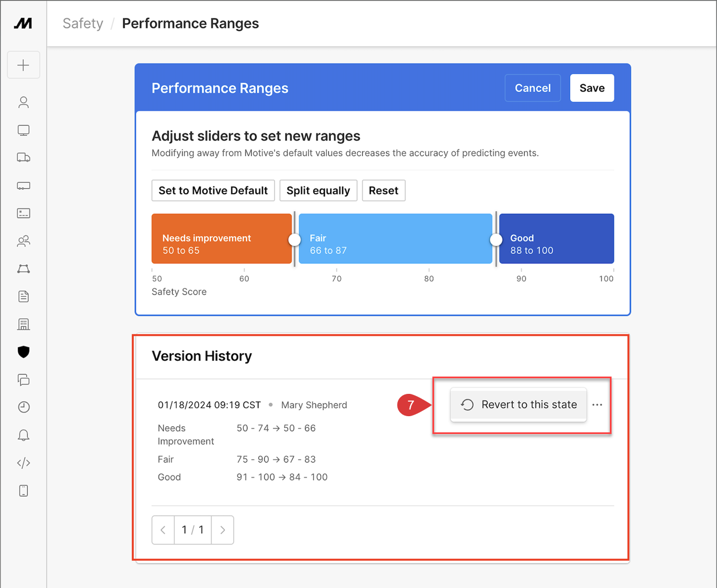
Task: Click the Fair/Good slider handle
Action: coord(496,239)
